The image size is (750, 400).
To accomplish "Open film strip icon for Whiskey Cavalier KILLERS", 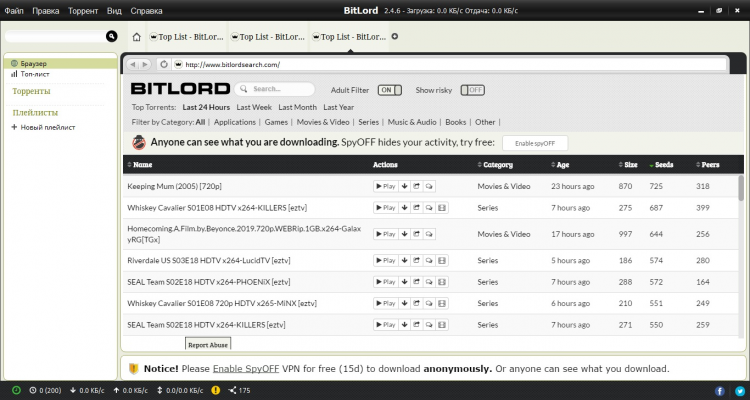I will pos(442,208).
